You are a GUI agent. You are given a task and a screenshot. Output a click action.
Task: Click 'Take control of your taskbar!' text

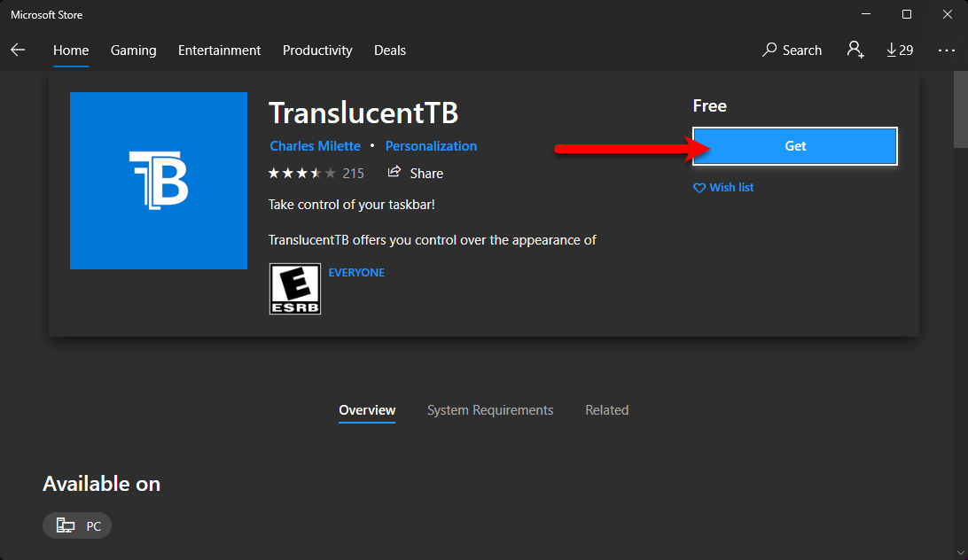(x=351, y=205)
